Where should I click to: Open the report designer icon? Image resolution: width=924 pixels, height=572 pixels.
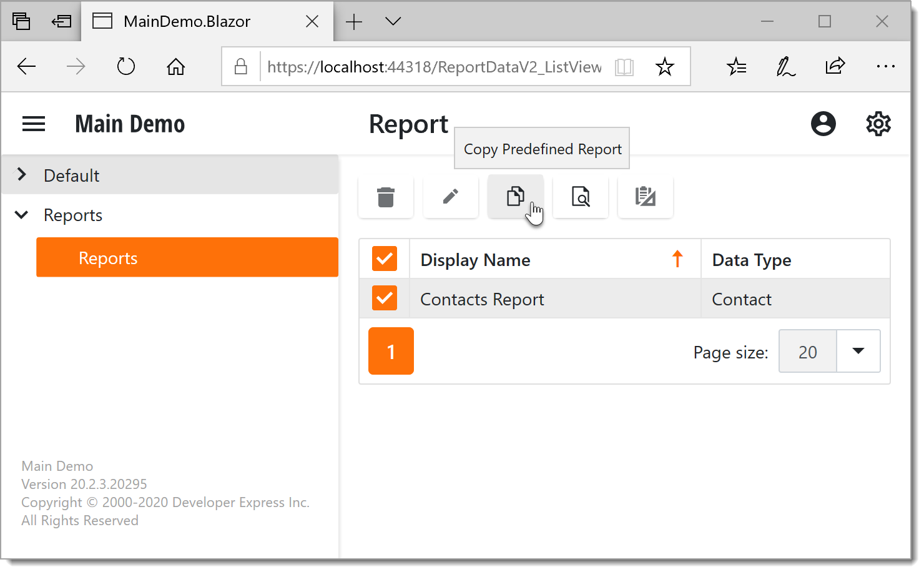point(645,197)
